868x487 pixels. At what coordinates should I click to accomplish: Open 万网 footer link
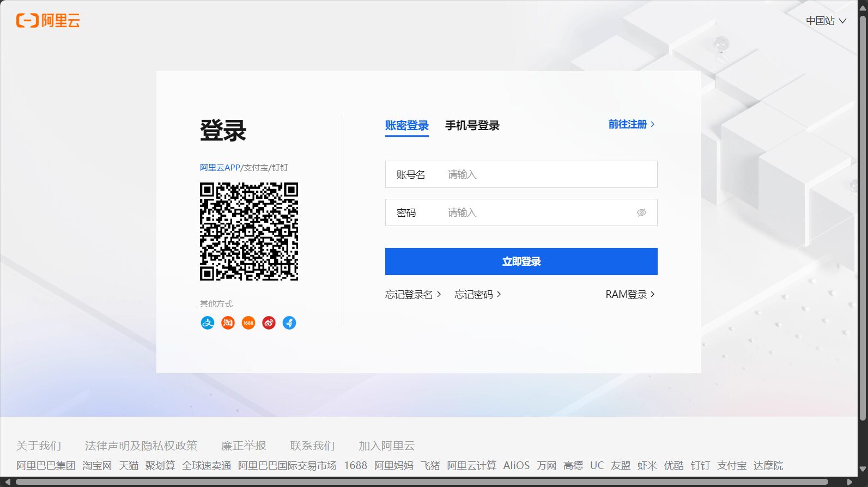547,465
